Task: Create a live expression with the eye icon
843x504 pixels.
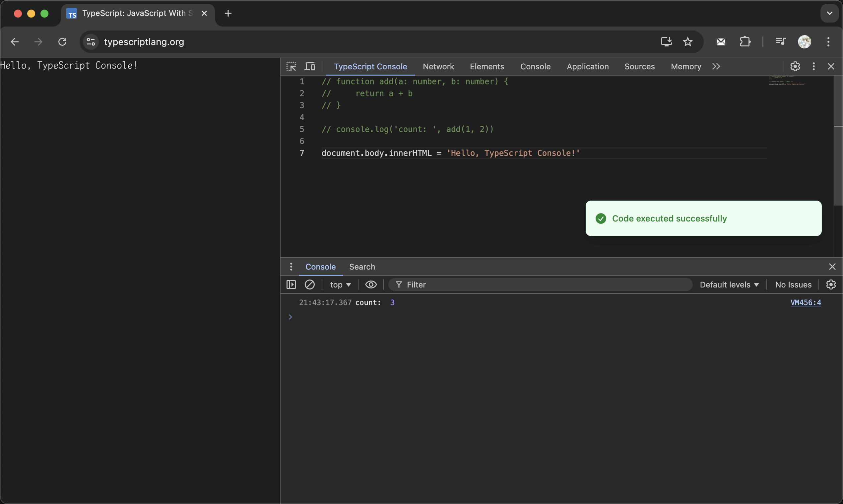Action: coord(371,284)
